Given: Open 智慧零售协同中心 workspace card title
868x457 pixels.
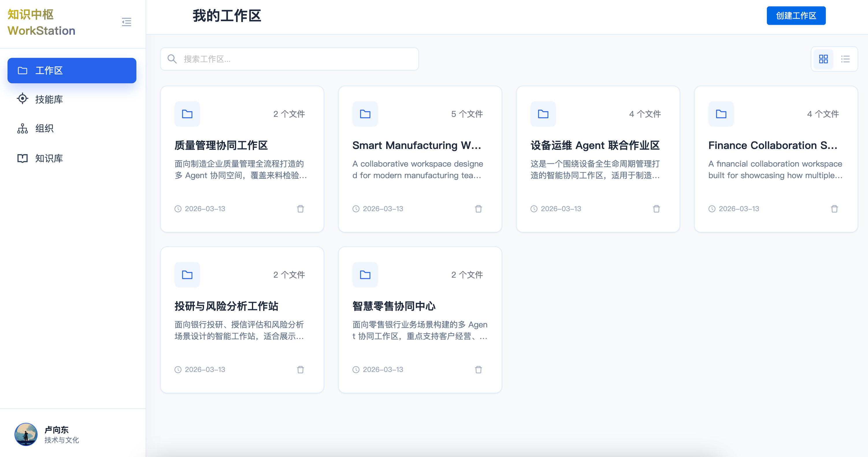Looking at the screenshot, I should tap(394, 306).
